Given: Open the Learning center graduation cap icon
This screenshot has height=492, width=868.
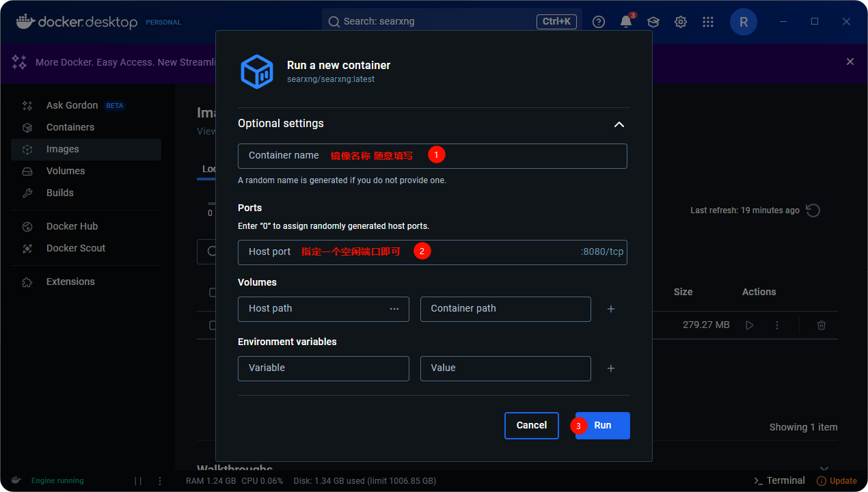Looking at the screenshot, I should (653, 22).
